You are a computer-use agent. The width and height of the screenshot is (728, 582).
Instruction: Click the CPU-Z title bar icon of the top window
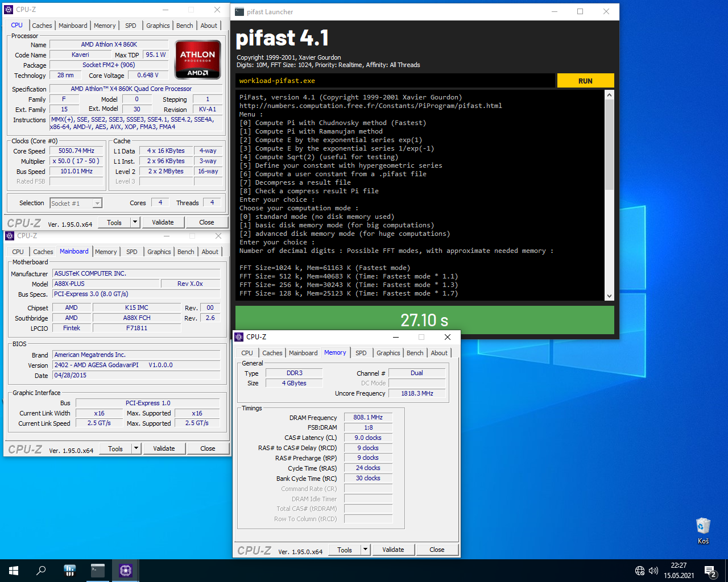click(9, 10)
